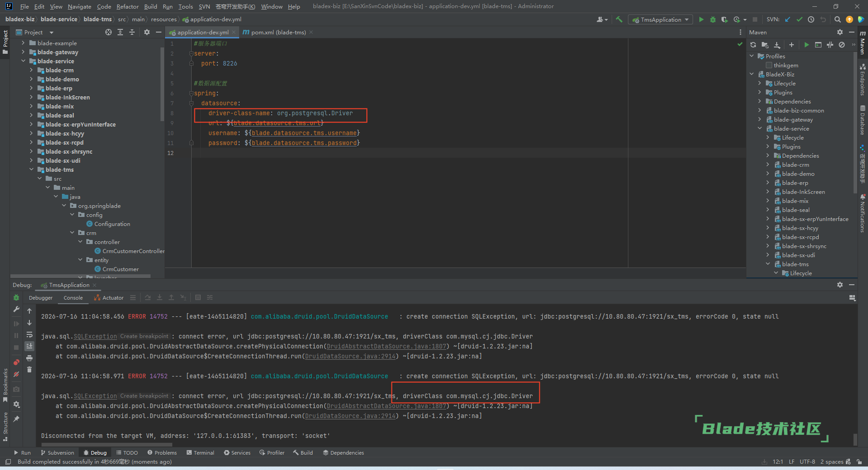
Task: Open Endpoints side tool window
Action: [x=863, y=80]
